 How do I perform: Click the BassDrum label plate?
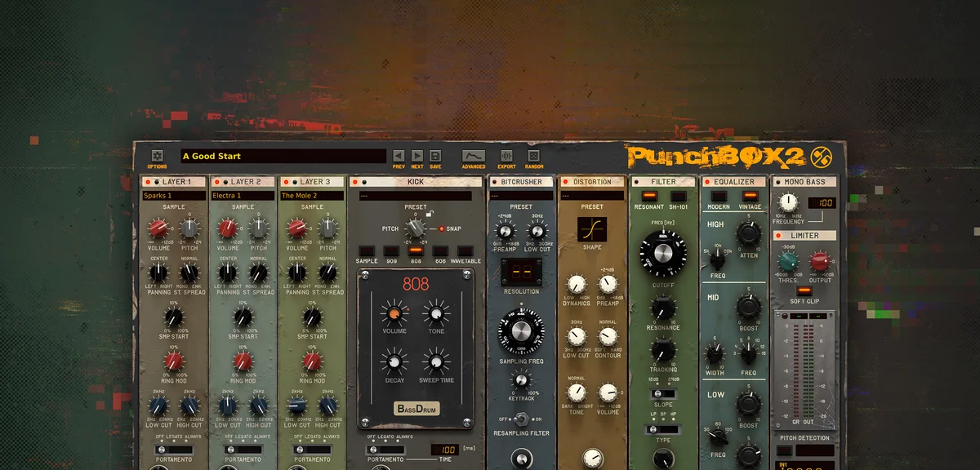416,409
